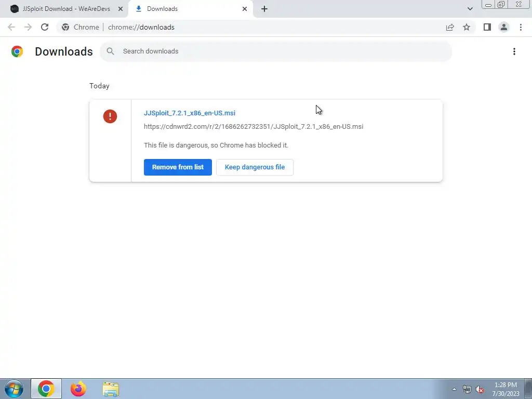Open the Windows Start menu
The image size is (532, 399).
[x=14, y=389]
